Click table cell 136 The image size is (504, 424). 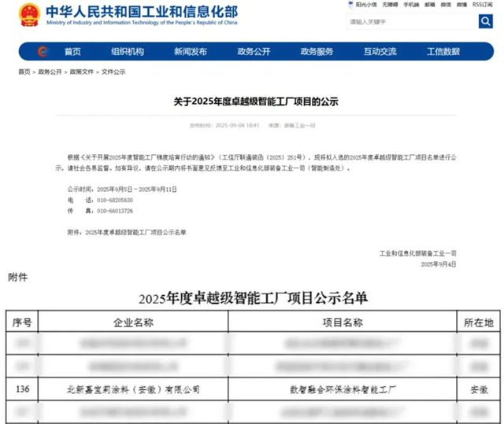[23, 389]
